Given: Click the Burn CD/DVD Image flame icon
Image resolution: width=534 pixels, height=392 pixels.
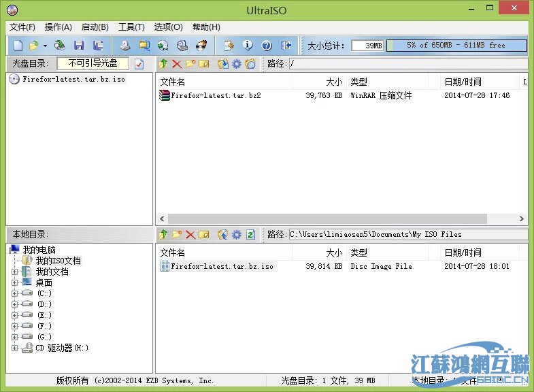Looking at the screenshot, I should pyautogui.click(x=201, y=46).
